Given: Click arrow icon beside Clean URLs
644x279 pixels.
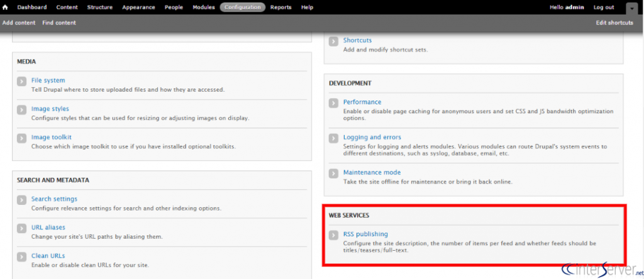Looking at the screenshot, I should [22, 257].
